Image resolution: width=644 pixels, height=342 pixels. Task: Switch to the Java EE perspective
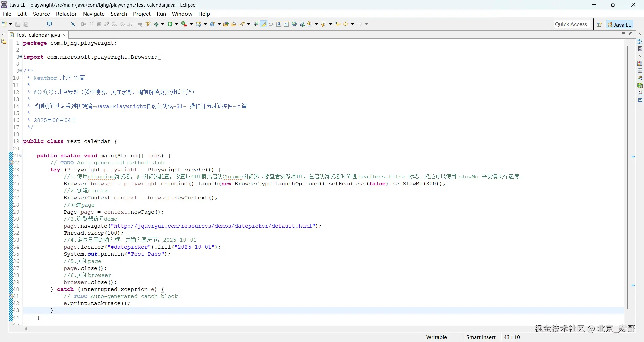620,24
